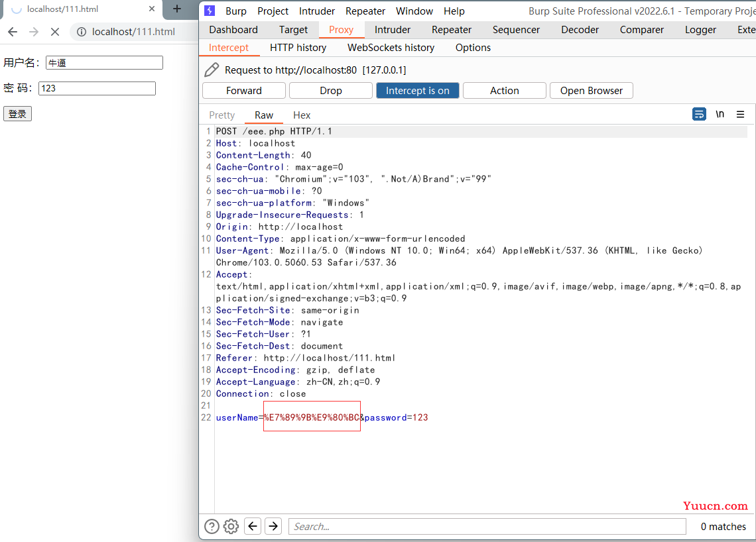Toggle the Intercept is on button

(x=418, y=91)
